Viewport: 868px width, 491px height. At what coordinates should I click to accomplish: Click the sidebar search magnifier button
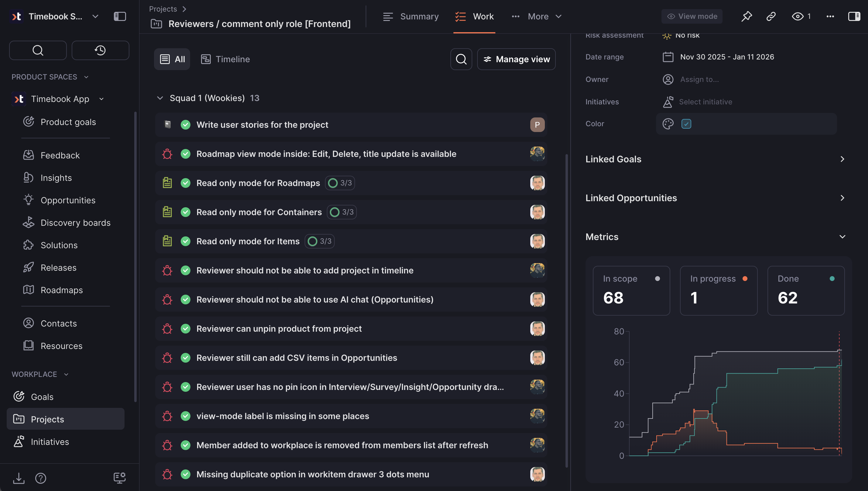pos(38,50)
